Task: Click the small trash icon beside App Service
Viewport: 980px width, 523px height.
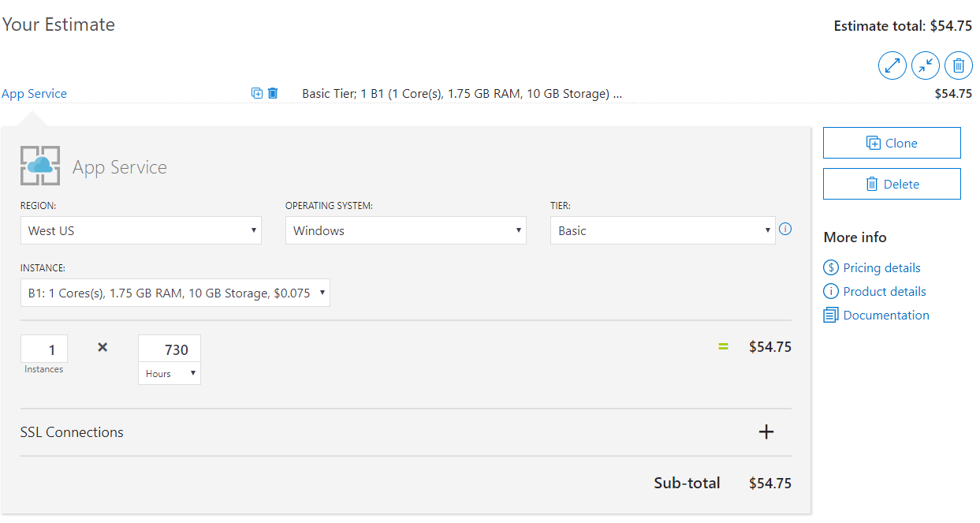Action: click(273, 93)
